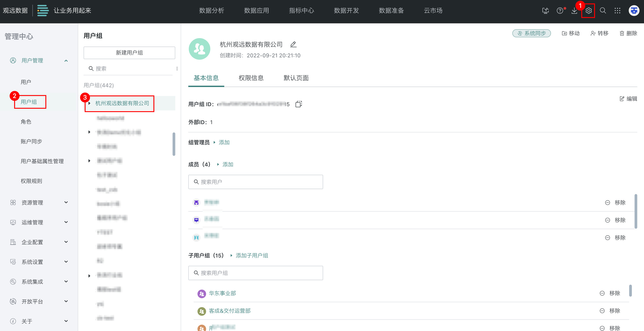Screen dimensions: 644x331
Task: Open the settings gear icon in top bar
Action: (x=588, y=11)
